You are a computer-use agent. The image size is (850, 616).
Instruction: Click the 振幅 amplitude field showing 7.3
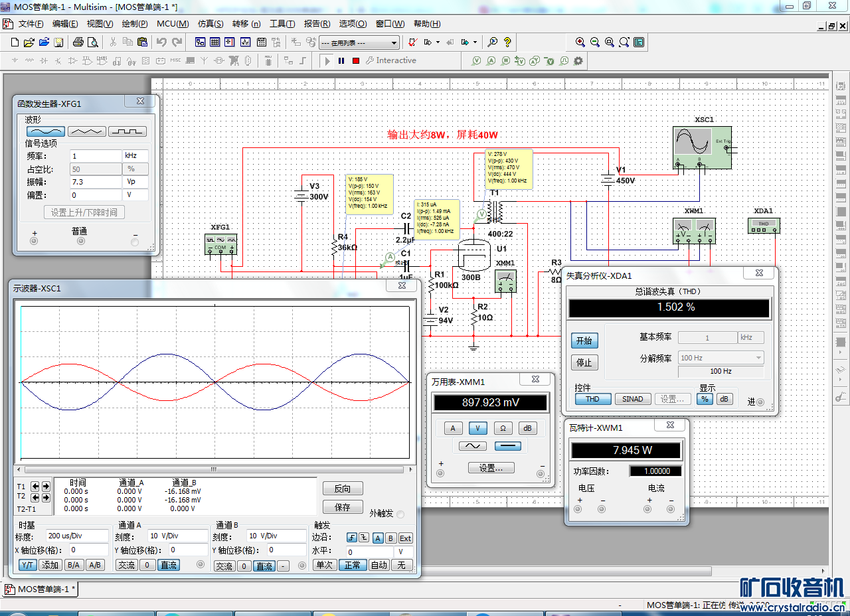95,182
